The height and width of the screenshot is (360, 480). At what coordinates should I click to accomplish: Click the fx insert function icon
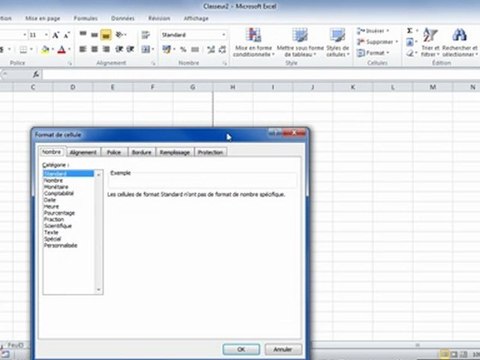(x=36, y=74)
